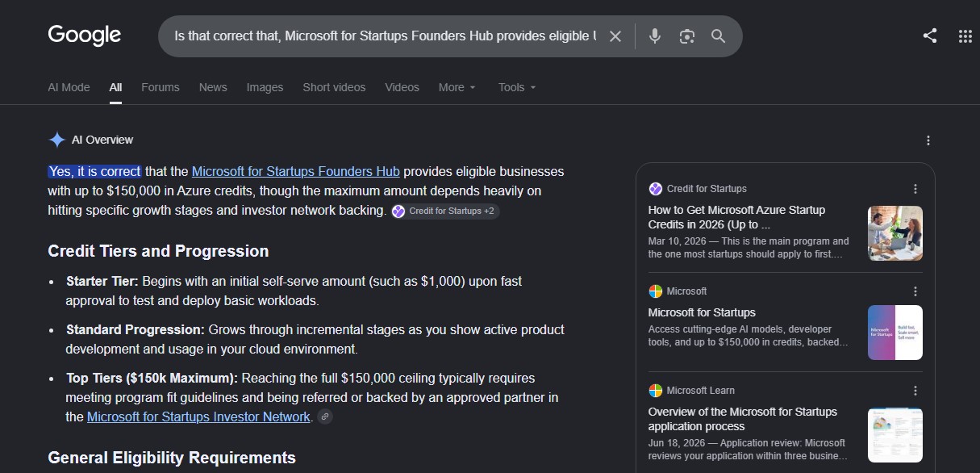Switch to the Images tab
The width and height of the screenshot is (980, 473).
pos(265,87)
